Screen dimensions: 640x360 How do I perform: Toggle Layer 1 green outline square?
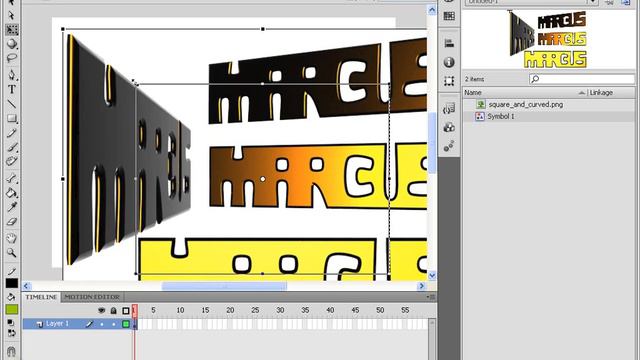click(126, 324)
